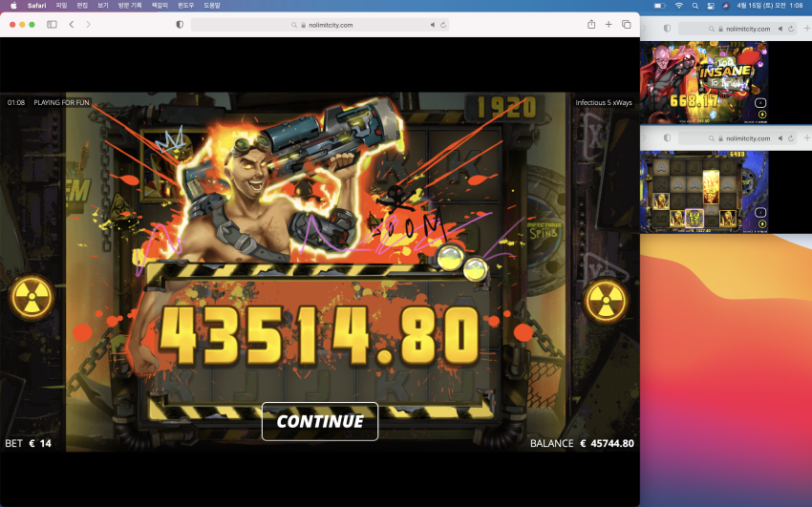
Task: Open the 파일 menu
Action: point(62,6)
